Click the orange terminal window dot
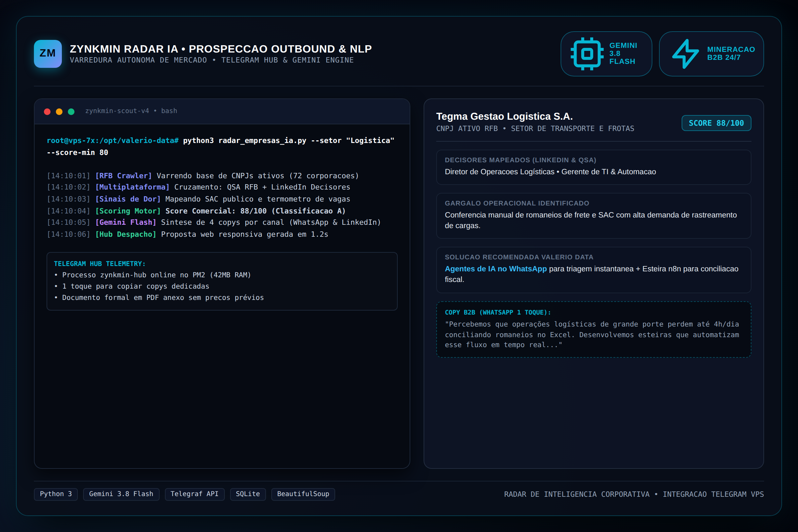 (59, 112)
